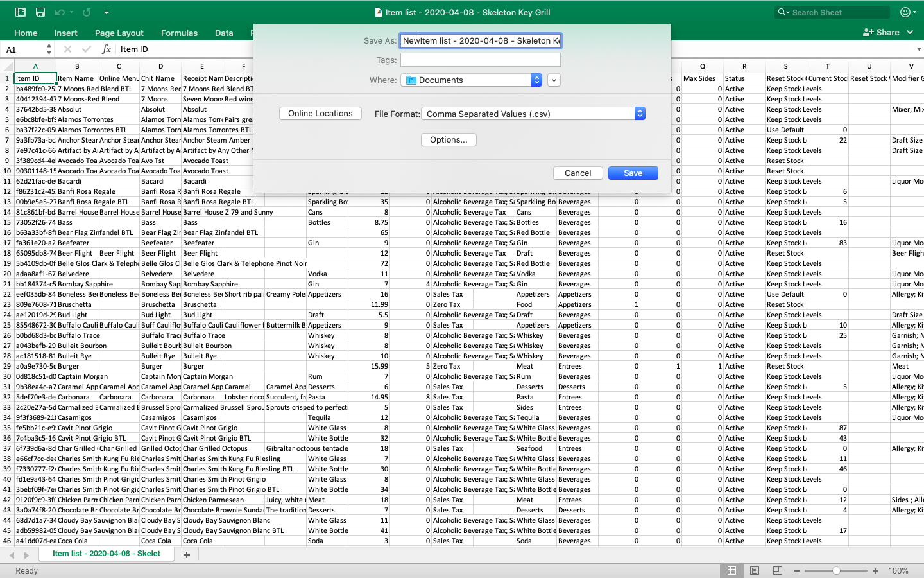Click the formula enter checkmark icon
Screen dimensions: 924x578
click(87, 49)
